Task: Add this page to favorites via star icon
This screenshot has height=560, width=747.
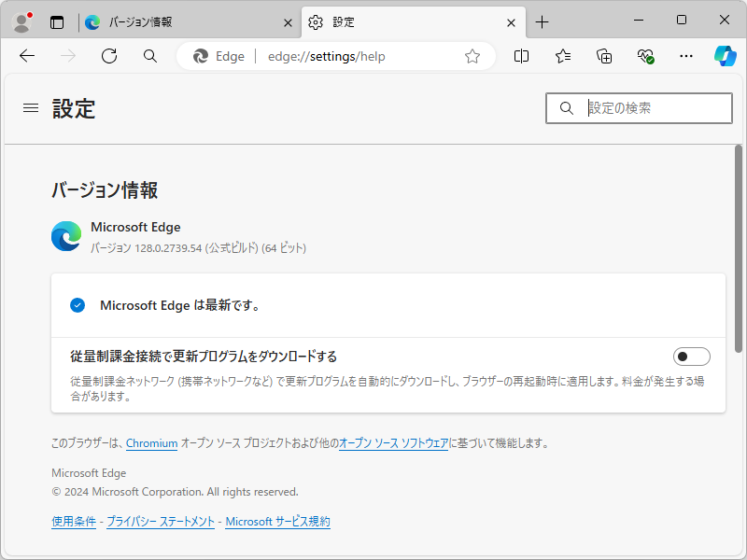Action: point(472,56)
